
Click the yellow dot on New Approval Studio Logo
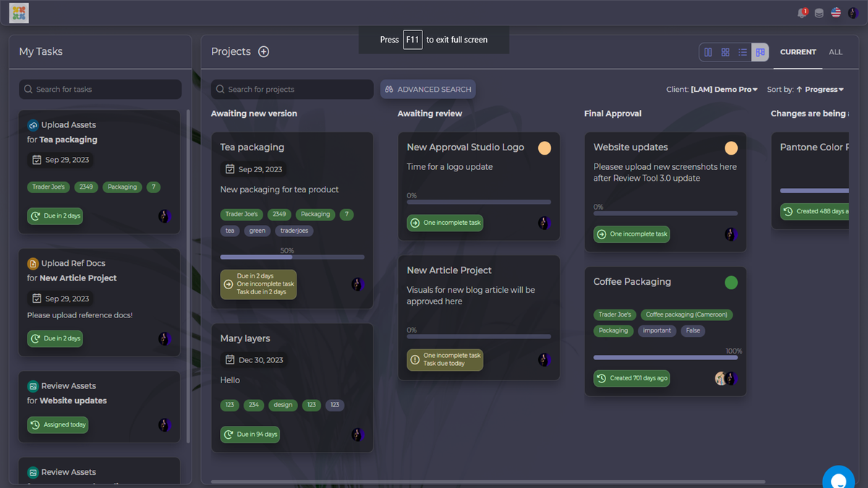[x=544, y=147]
